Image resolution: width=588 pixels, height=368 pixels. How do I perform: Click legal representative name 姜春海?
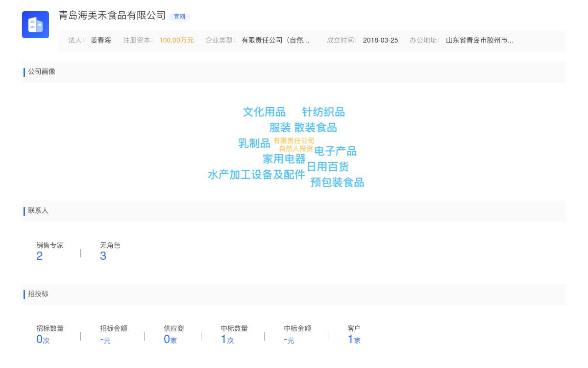coord(100,41)
